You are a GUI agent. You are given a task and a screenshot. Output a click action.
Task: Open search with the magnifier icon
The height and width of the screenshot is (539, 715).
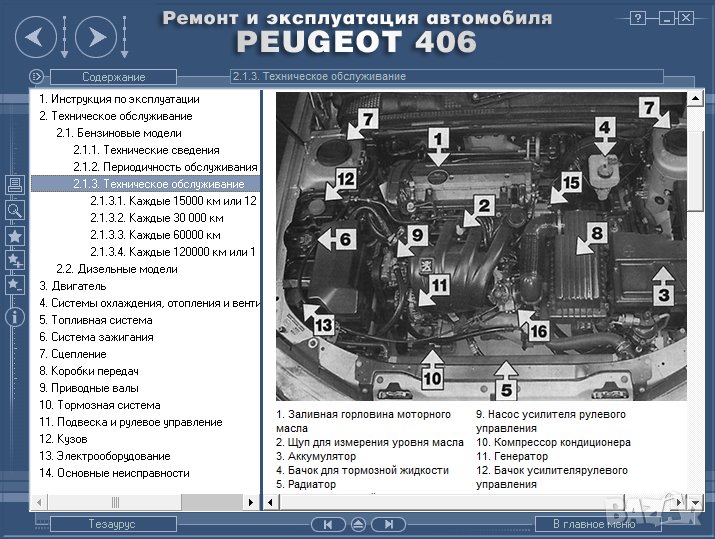click(14, 210)
